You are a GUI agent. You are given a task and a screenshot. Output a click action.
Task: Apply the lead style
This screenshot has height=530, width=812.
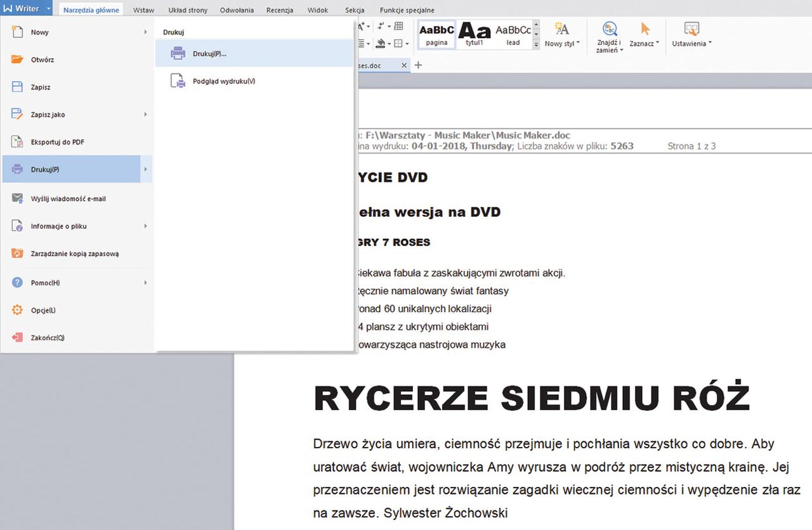tap(513, 36)
